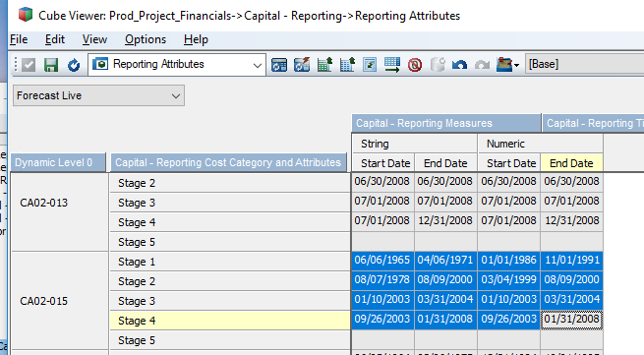Open the View menu

pyautogui.click(x=94, y=39)
